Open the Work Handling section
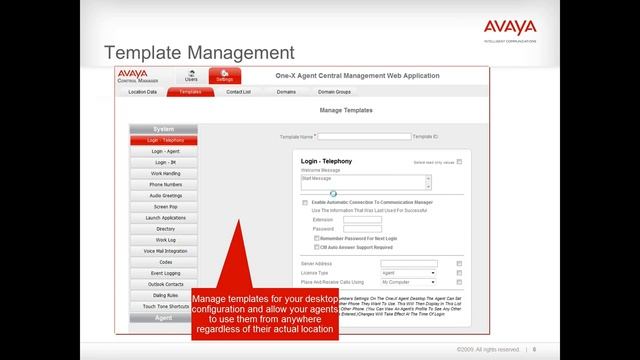The height and width of the screenshot is (360, 640). click(x=164, y=173)
